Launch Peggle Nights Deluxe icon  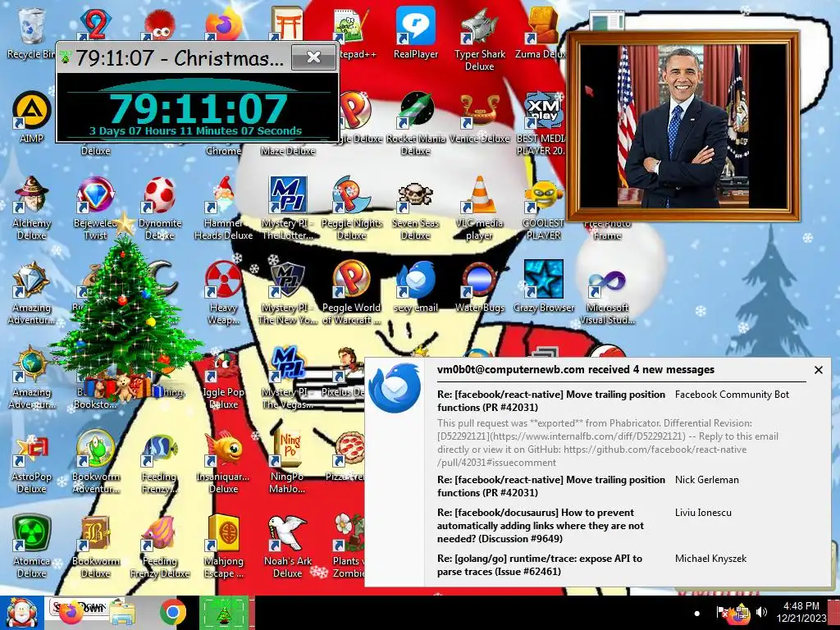[x=351, y=208]
